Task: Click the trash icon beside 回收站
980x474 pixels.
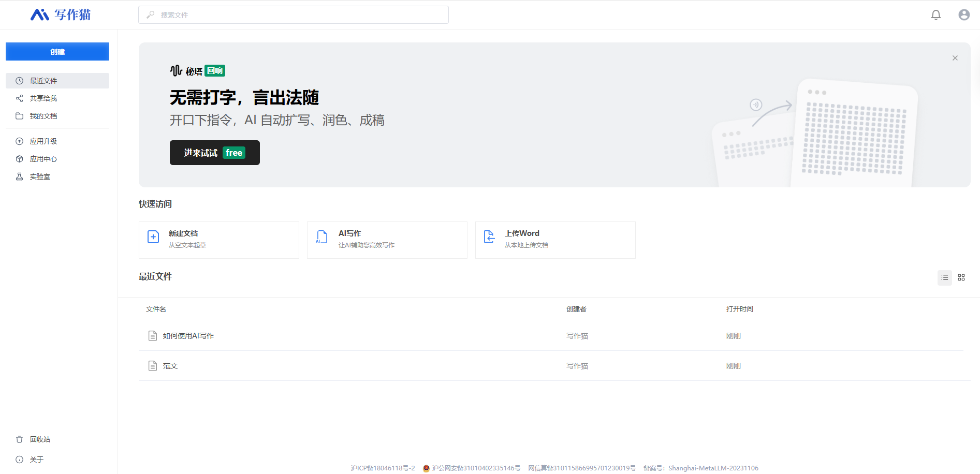Action: click(x=20, y=439)
